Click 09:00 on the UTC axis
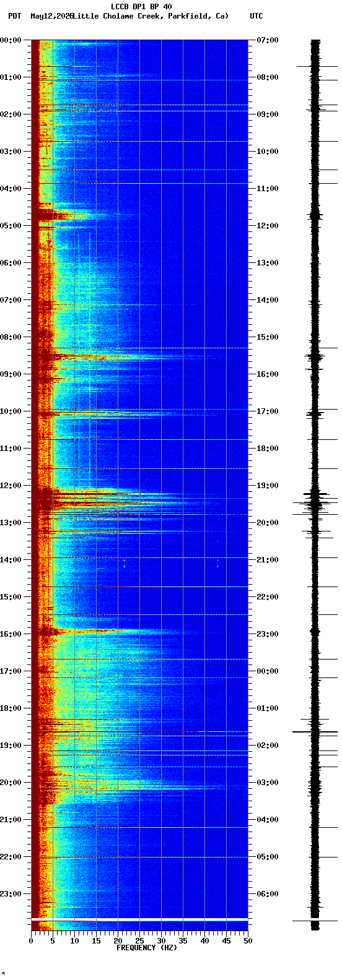This screenshot has height=980, width=342. [268, 114]
